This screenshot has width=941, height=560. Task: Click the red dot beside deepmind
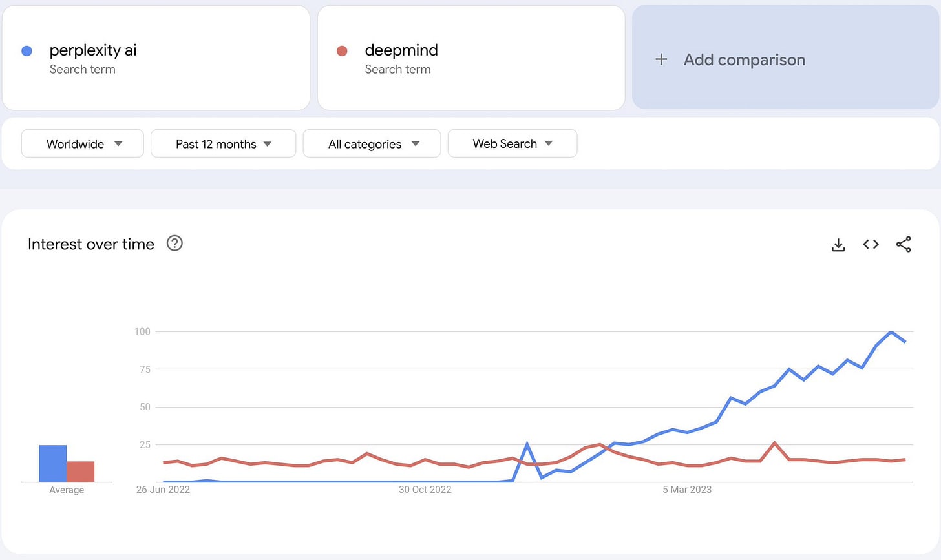[342, 51]
